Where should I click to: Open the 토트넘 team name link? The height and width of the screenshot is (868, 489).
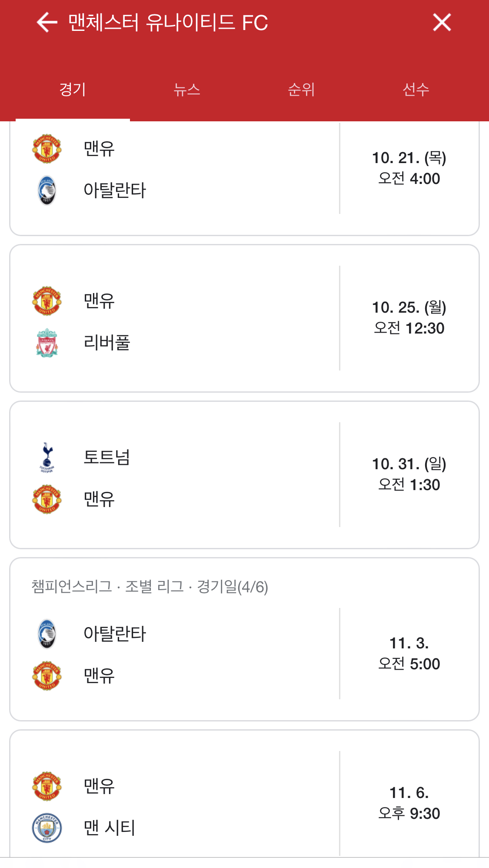coord(107,457)
